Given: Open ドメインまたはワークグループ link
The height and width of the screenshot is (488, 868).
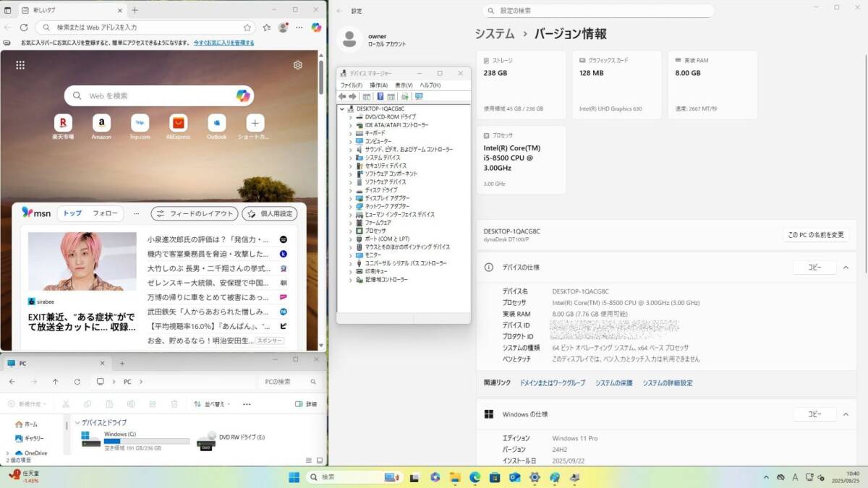Looking at the screenshot, I should point(553,383).
